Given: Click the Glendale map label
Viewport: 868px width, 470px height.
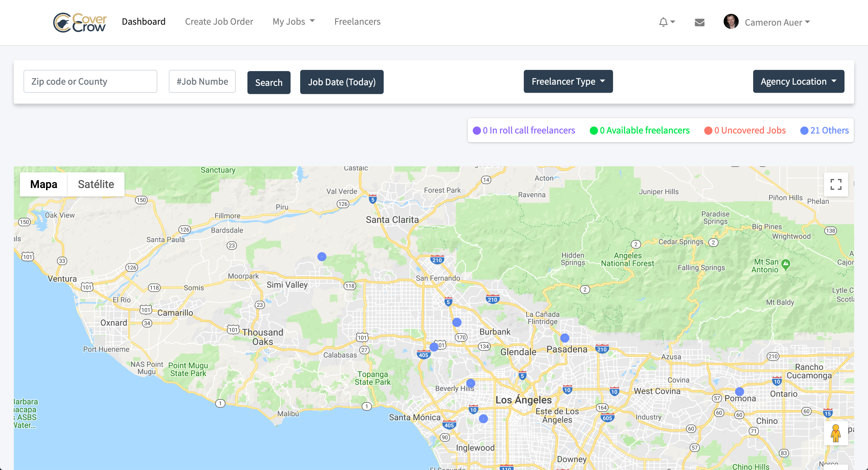Looking at the screenshot, I should click(x=518, y=352).
